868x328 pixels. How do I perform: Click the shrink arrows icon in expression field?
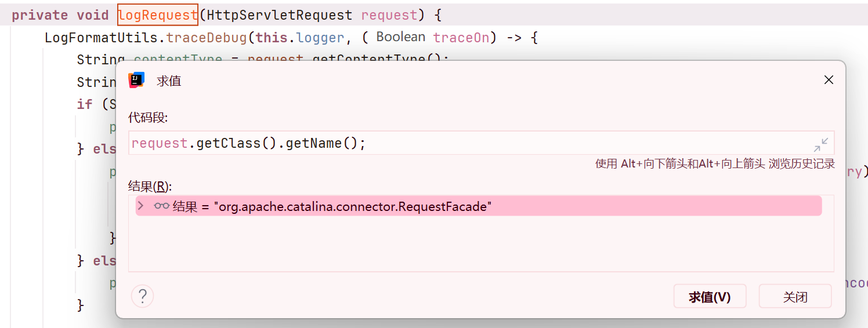tap(821, 144)
